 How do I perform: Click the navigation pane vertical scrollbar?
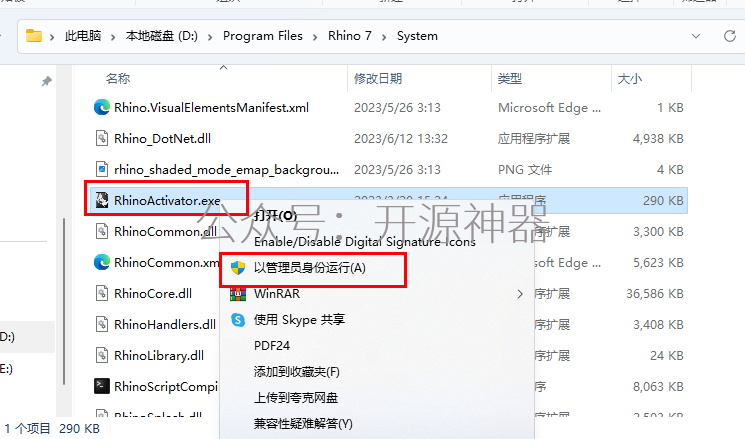64,301
